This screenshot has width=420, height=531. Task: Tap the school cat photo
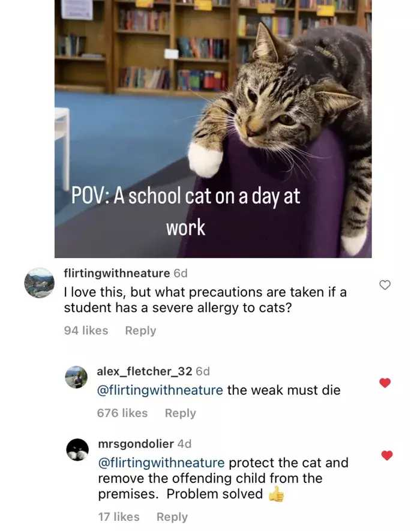[x=213, y=128]
